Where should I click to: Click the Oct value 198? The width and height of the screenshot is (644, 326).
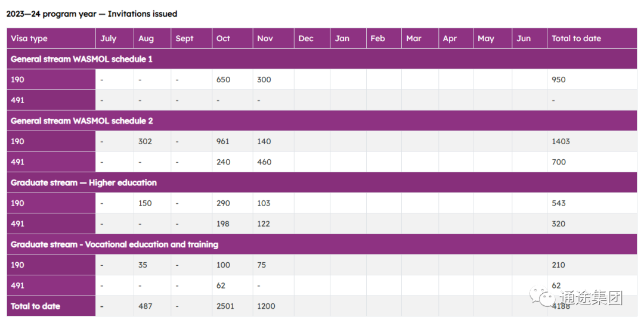[222, 223]
